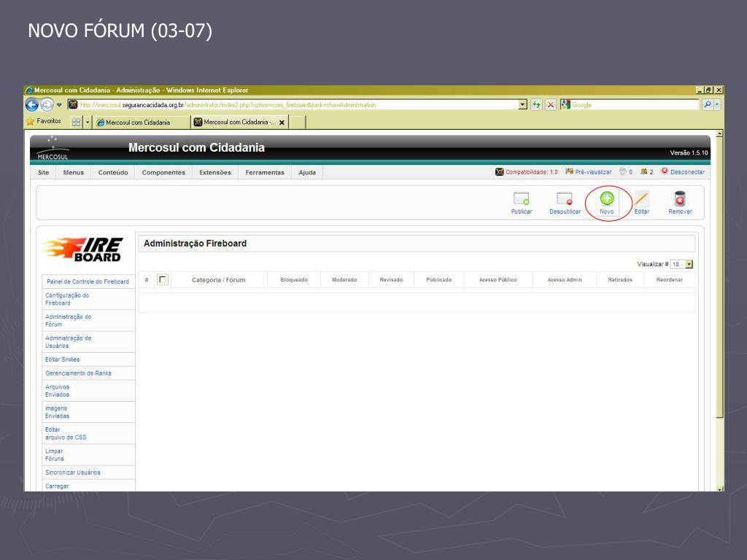Click the logged users counter showing 2

pos(646,172)
